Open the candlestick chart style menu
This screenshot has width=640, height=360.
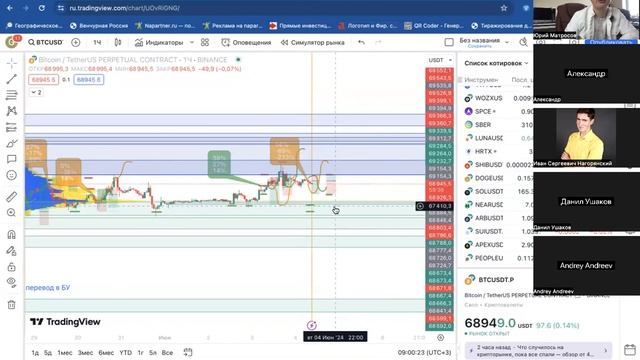[x=118, y=42]
